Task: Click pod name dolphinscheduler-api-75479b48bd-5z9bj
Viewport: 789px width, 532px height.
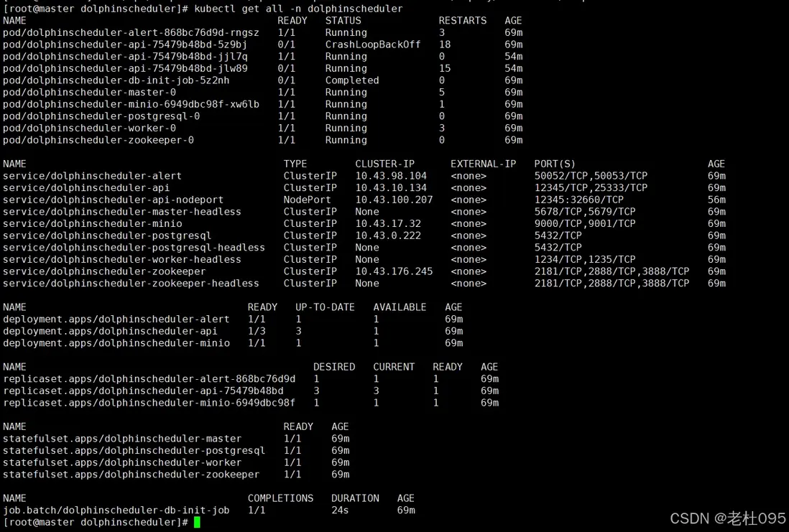Action: 125,45
